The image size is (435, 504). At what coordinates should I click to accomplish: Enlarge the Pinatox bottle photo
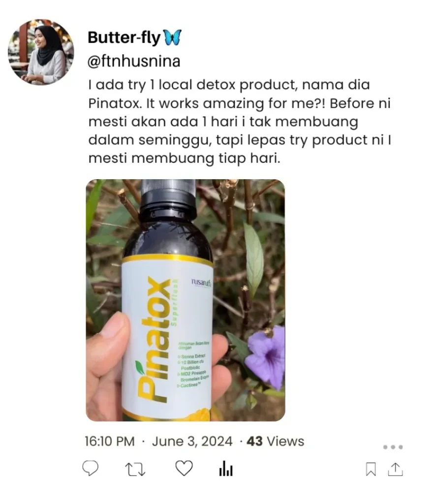click(x=186, y=300)
